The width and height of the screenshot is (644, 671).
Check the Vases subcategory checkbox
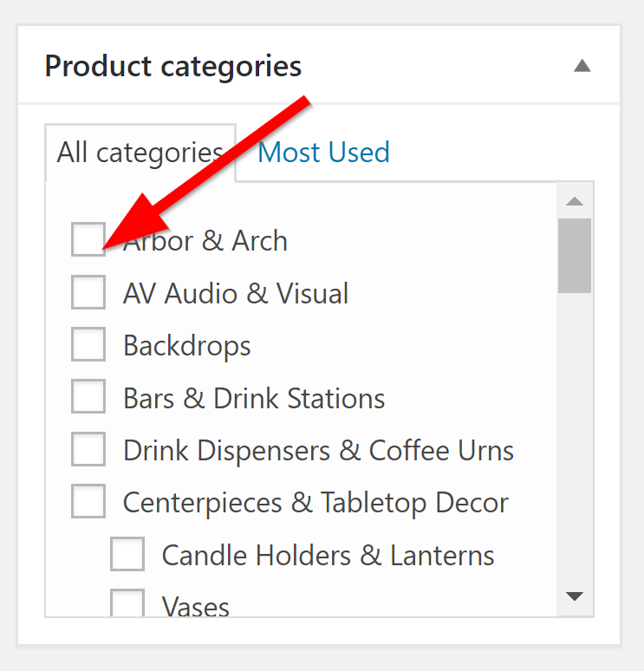click(x=127, y=603)
